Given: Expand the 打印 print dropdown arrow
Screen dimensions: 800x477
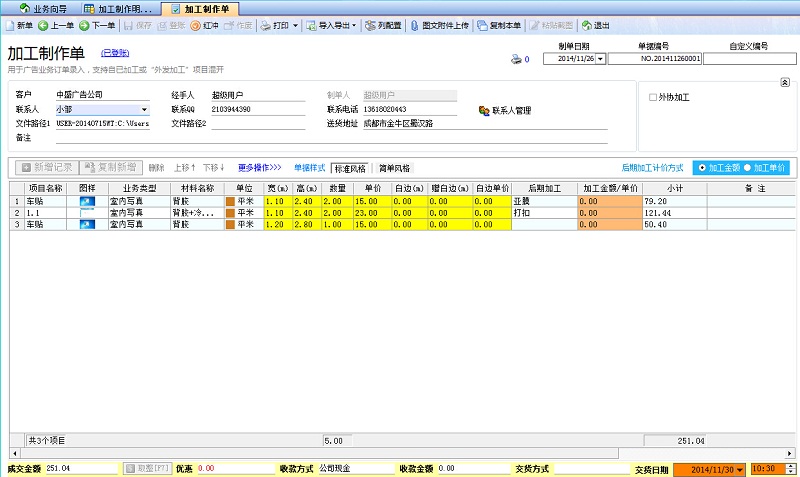Looking at the screenshot, I should 295,25.
